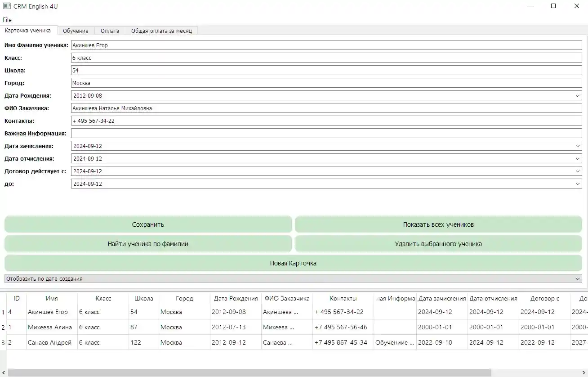This screenshot has width=588, height=377.
Task: Open the Отобразить по дате создания dropdown
Action: (x=293, y=279)
